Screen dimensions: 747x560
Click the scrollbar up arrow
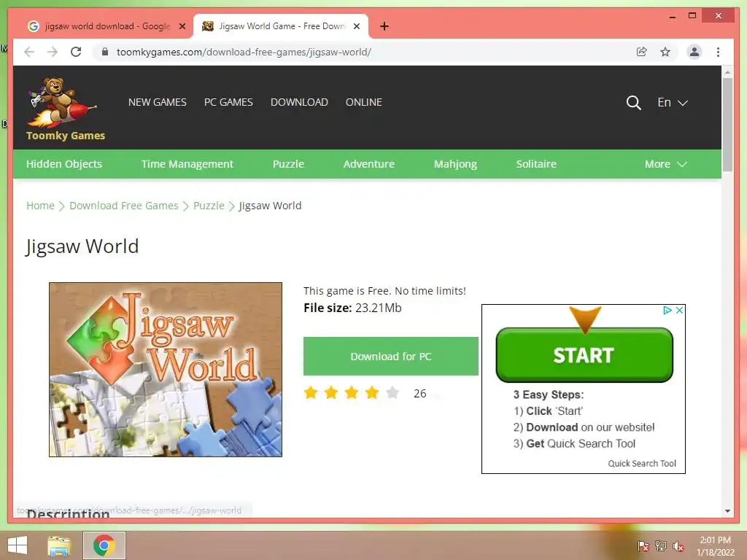[x=727, y=72]
